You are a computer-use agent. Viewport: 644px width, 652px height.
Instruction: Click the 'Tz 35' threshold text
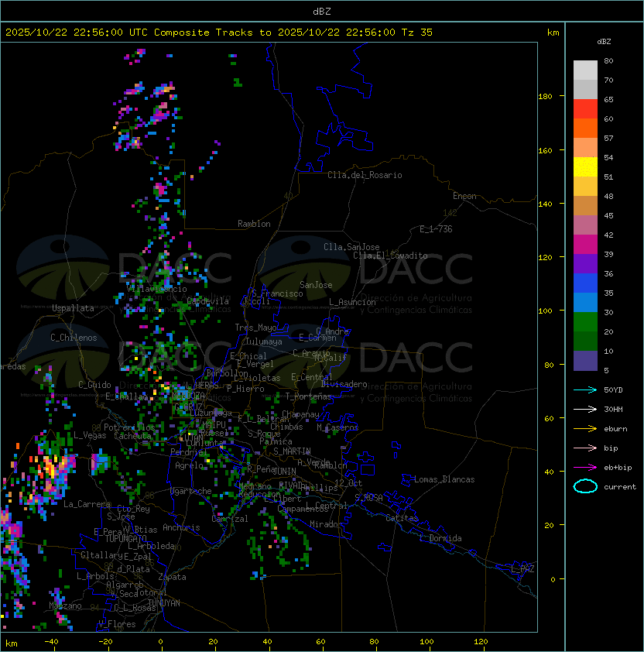[417, 33]
